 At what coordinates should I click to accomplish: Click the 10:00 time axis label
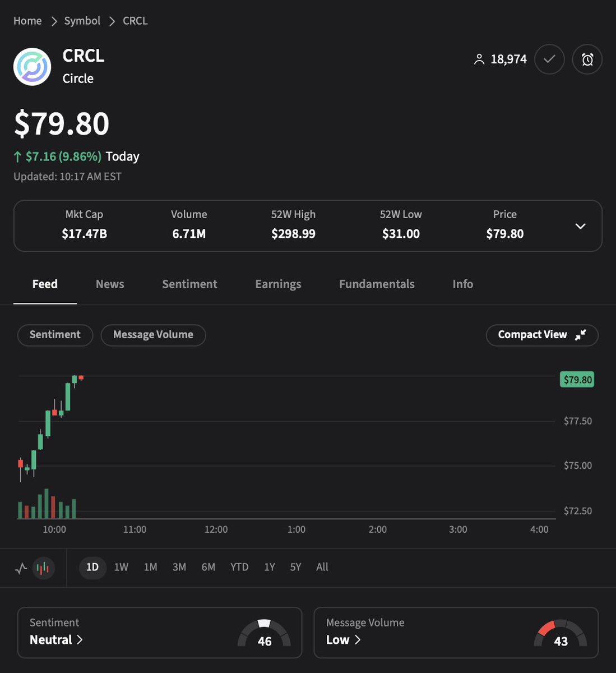tap(54, 529)
